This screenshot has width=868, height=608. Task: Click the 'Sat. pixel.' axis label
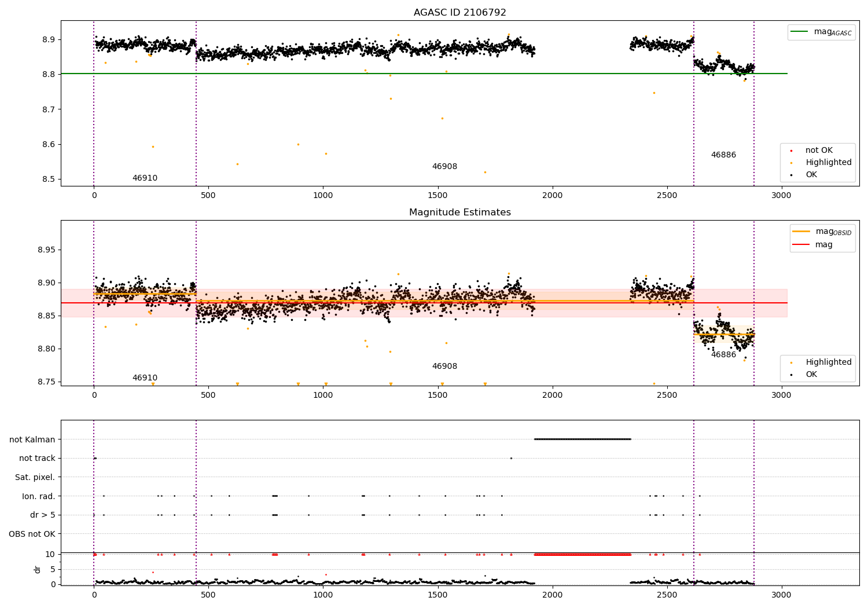[x=35, y=478]
